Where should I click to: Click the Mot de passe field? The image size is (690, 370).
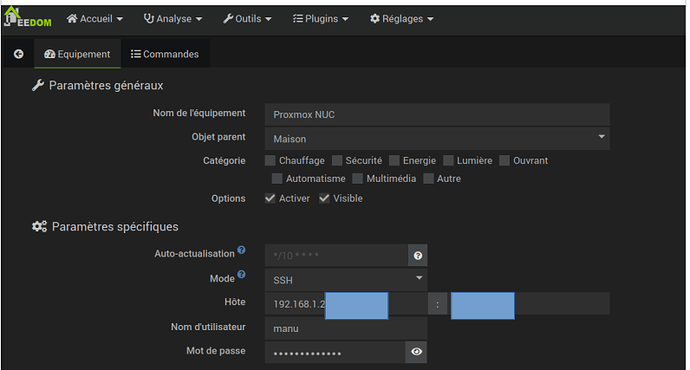(x=335, y=352)
